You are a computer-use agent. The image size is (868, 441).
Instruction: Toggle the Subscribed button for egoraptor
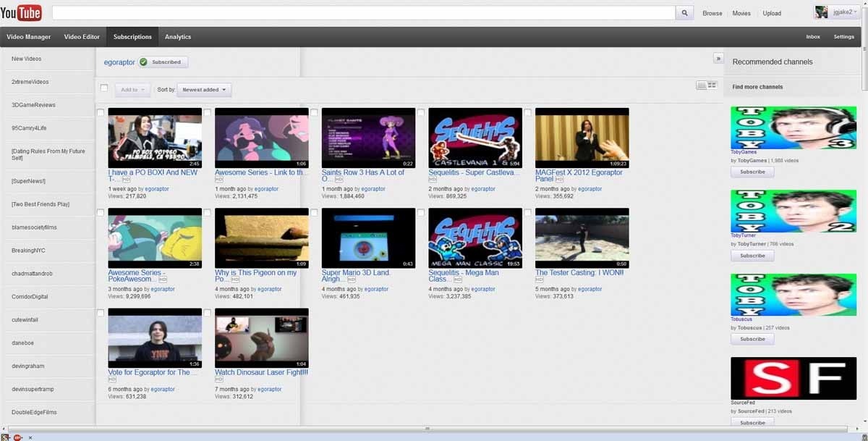coord(163,62)
